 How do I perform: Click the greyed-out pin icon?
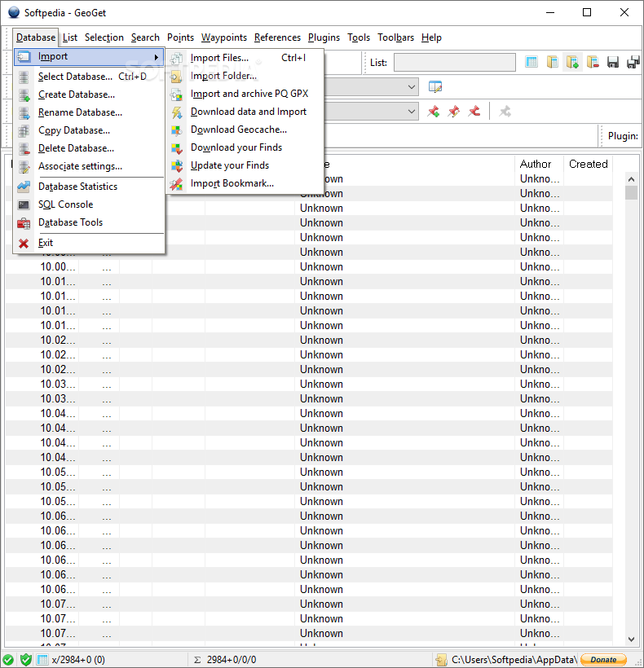[x=505, y=112]
